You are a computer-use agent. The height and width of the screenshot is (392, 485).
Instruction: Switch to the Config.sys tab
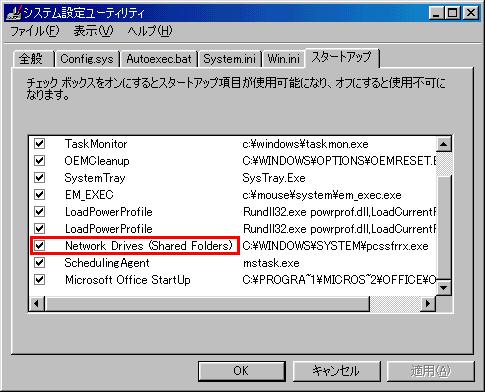click(x=87, y=59)
